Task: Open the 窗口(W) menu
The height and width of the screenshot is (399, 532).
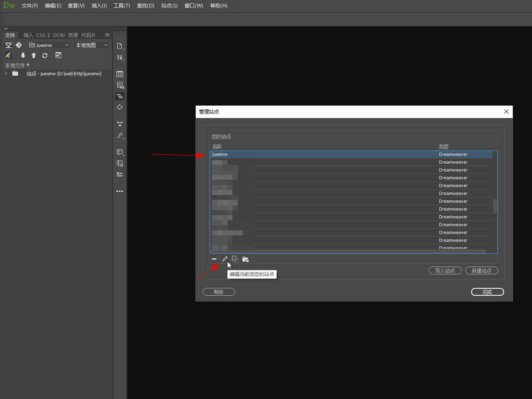Action: (194, 6)
